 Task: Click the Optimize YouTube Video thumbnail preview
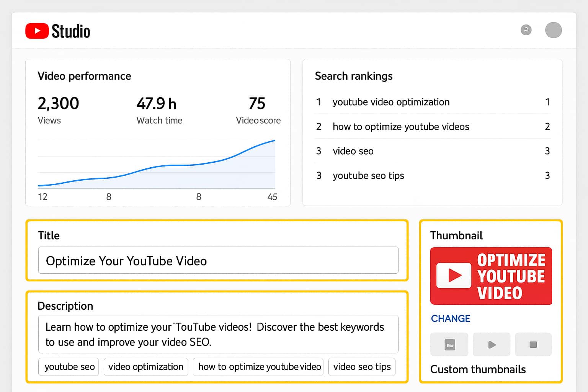coord(491,276)
